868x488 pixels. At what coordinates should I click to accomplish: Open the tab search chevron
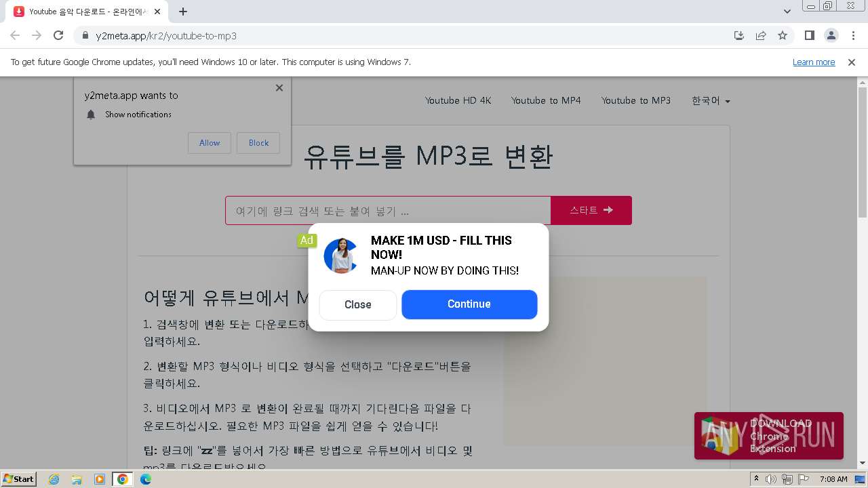(x=787, y=12)
